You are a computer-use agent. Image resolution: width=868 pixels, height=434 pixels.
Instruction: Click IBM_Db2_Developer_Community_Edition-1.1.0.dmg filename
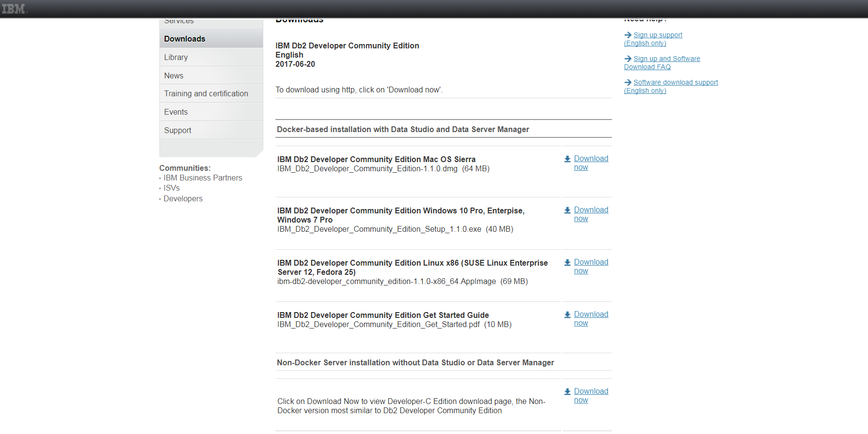(x=367, y=169)
